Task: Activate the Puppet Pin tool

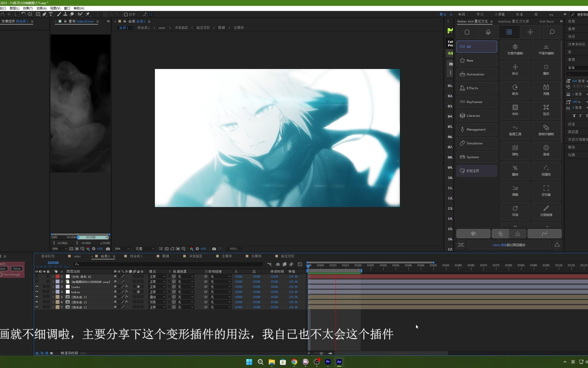Action: 88,15
